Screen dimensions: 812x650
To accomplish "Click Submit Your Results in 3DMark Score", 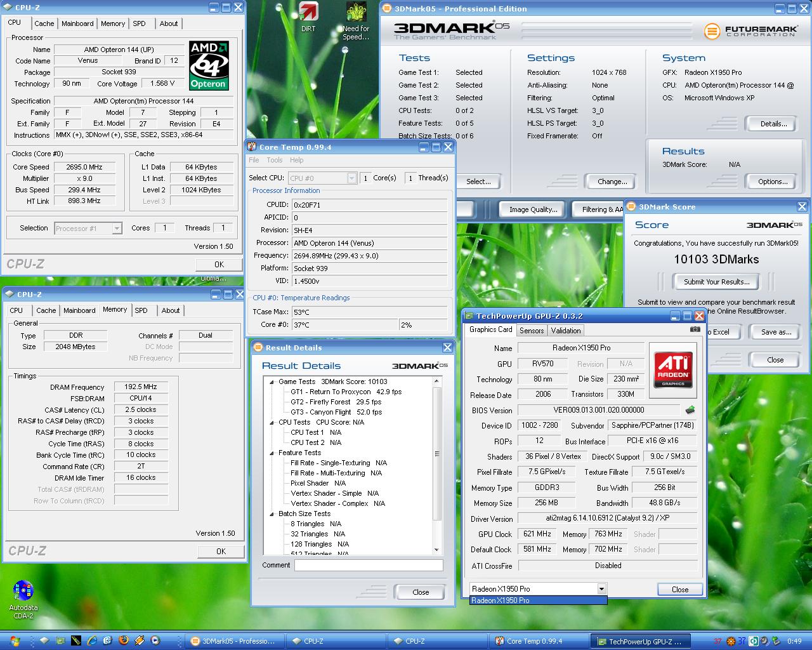I will tap(716, 282).
